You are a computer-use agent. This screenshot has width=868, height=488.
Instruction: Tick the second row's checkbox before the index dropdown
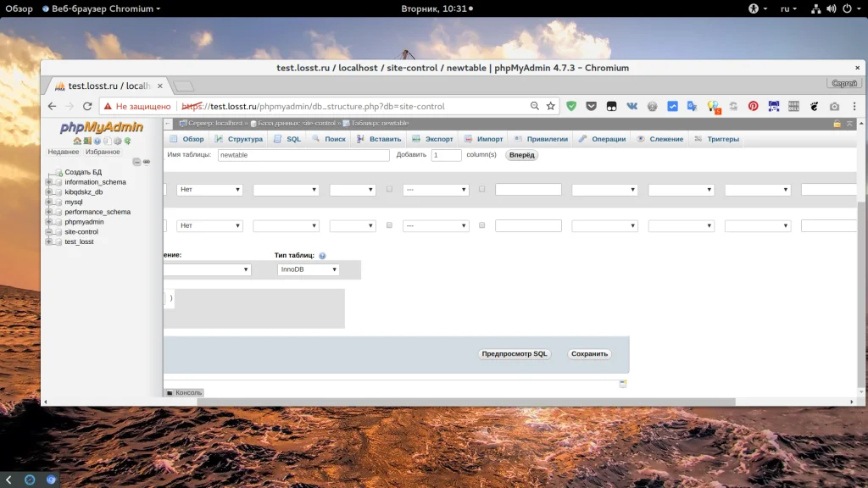pyautogui.click(x=389, y=225)
